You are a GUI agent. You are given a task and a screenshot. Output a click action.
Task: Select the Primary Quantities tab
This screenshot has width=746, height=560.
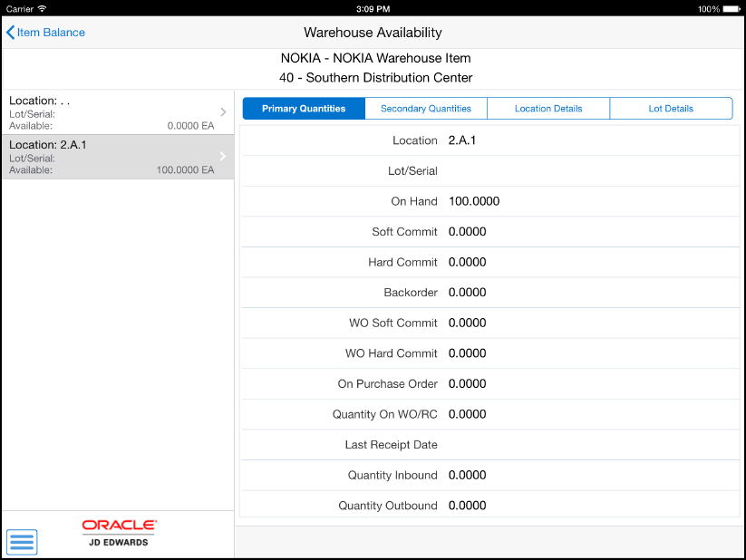304,109
